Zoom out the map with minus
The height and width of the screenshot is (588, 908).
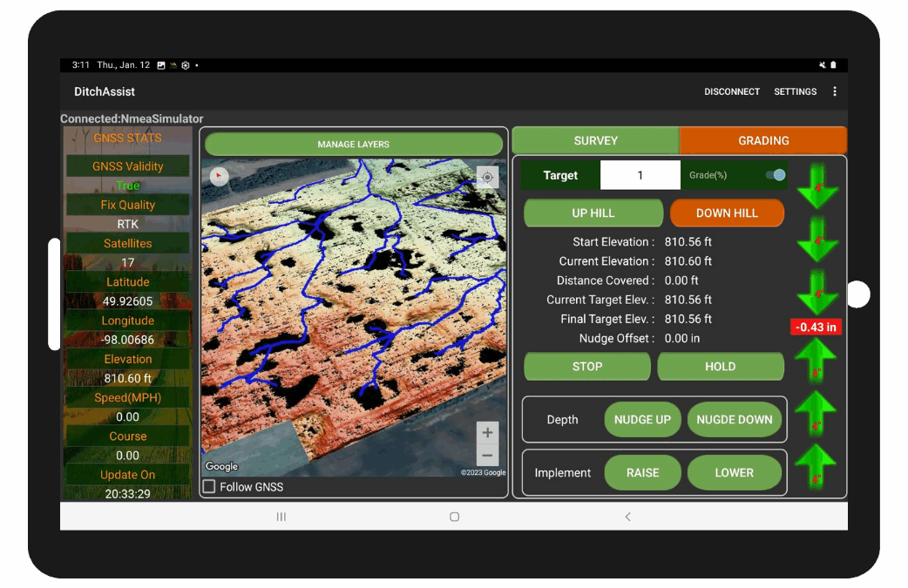(488, 455)
